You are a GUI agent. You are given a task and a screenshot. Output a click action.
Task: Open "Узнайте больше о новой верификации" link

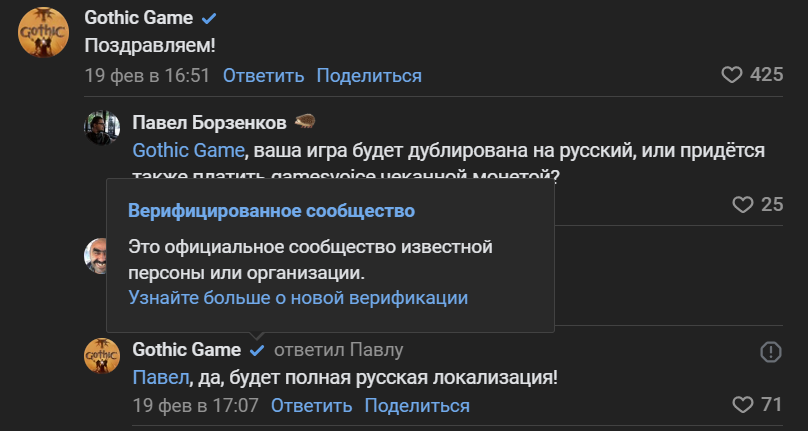298,298
